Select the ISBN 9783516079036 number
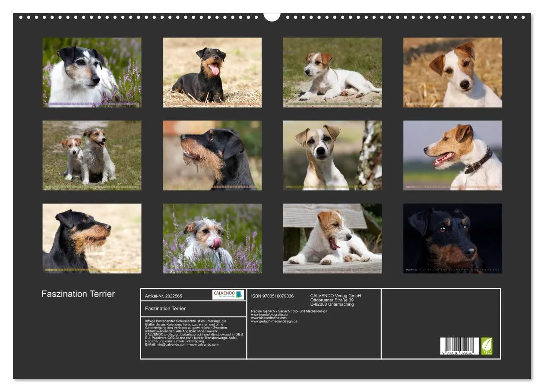 272,296
